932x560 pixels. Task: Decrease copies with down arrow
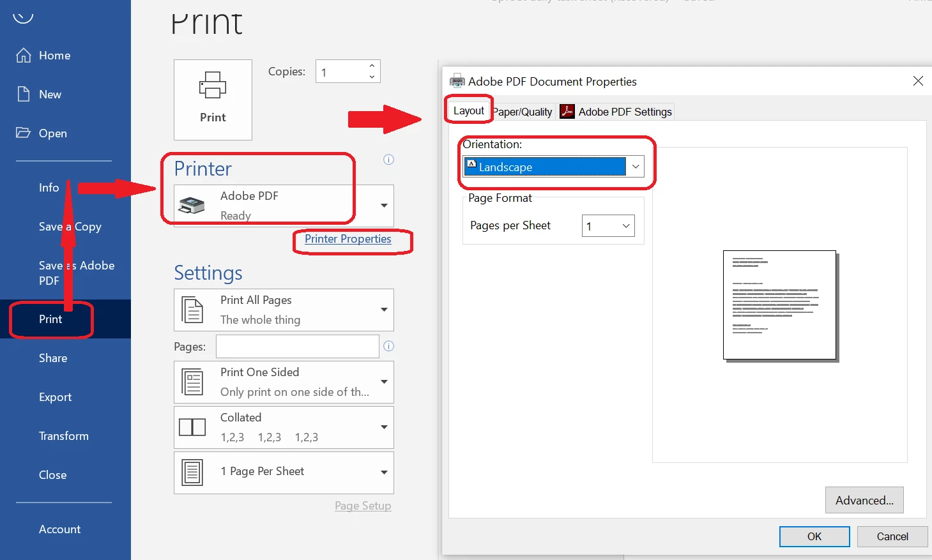pos(372,77)
